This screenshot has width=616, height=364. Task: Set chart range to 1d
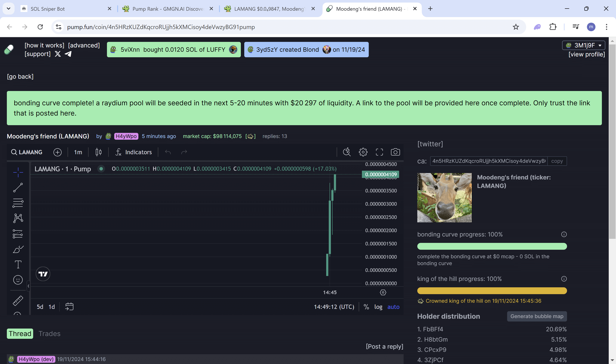point(52,307)
